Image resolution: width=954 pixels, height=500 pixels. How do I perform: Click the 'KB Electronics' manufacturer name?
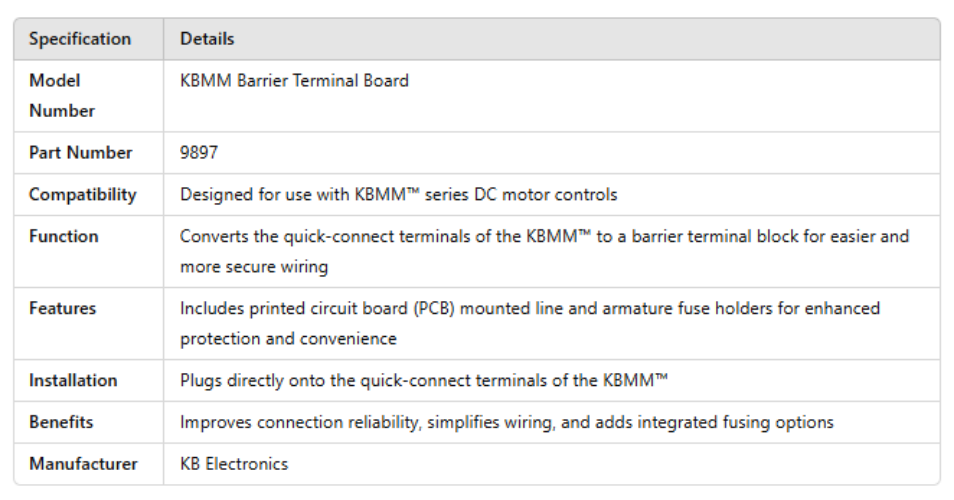click(x=234, y=465)
